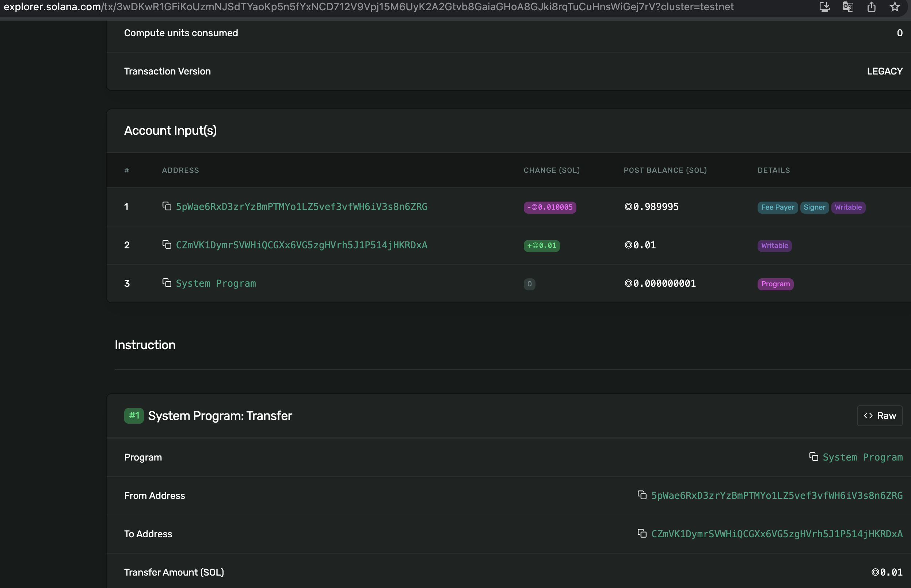Click the browser share icon
Viewport: 911px width, 588px height.
click(871, 7)
